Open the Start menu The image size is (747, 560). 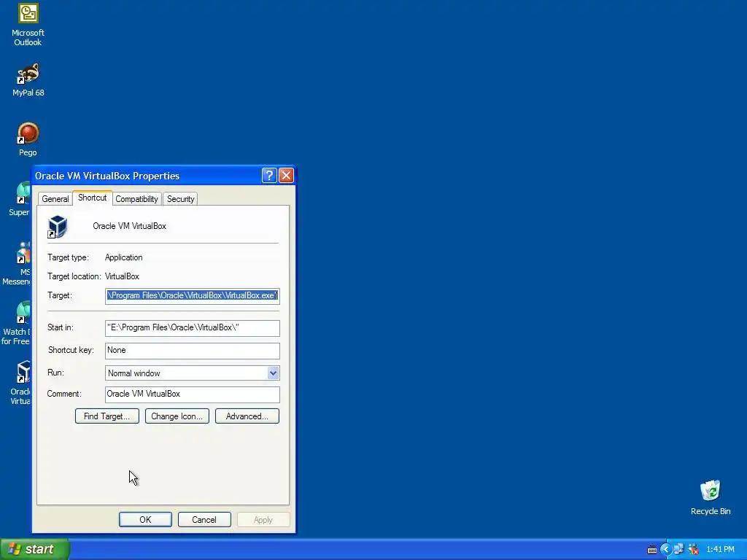tap(35, 550)
